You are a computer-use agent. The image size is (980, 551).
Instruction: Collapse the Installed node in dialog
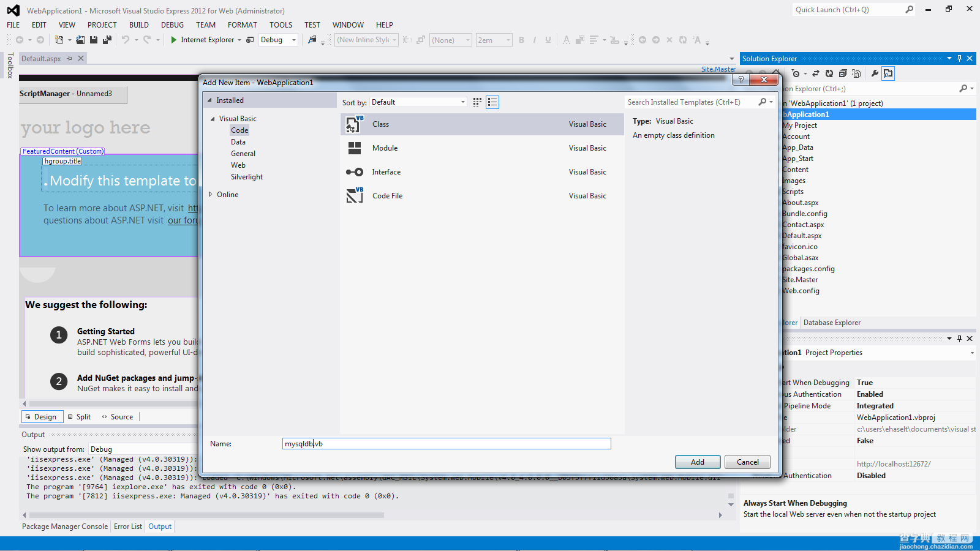coord(209,100)
